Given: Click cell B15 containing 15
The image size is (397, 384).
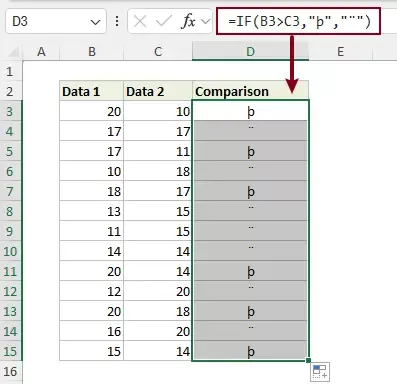Looking at the screenshot, I should coord(92,351).
